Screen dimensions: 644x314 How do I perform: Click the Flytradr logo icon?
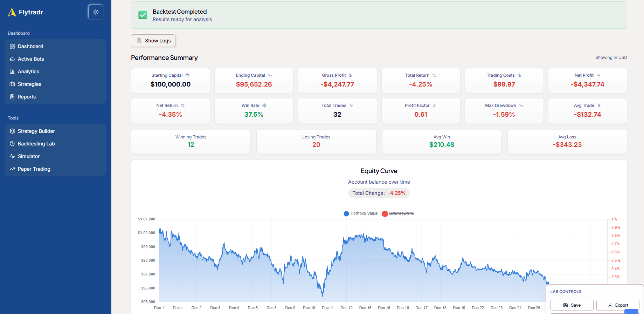click(12, 12)
